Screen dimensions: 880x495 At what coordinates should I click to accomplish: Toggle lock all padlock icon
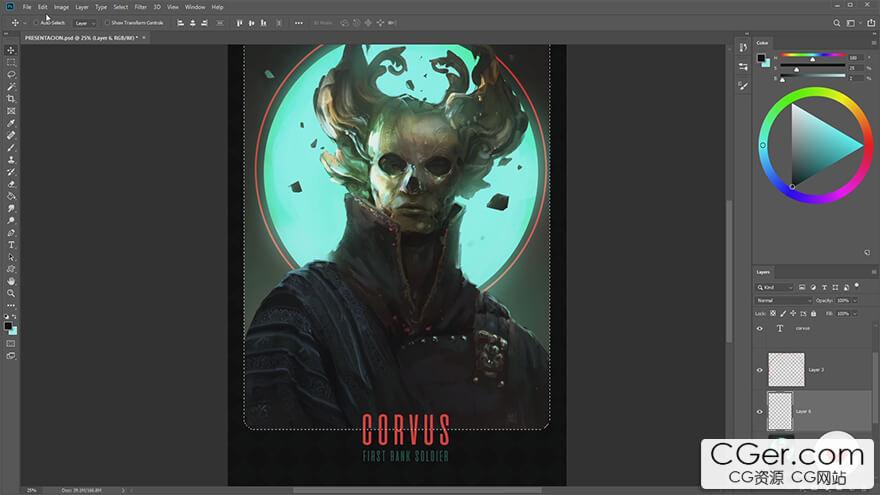pyautogui.click(x=813, y=314)
